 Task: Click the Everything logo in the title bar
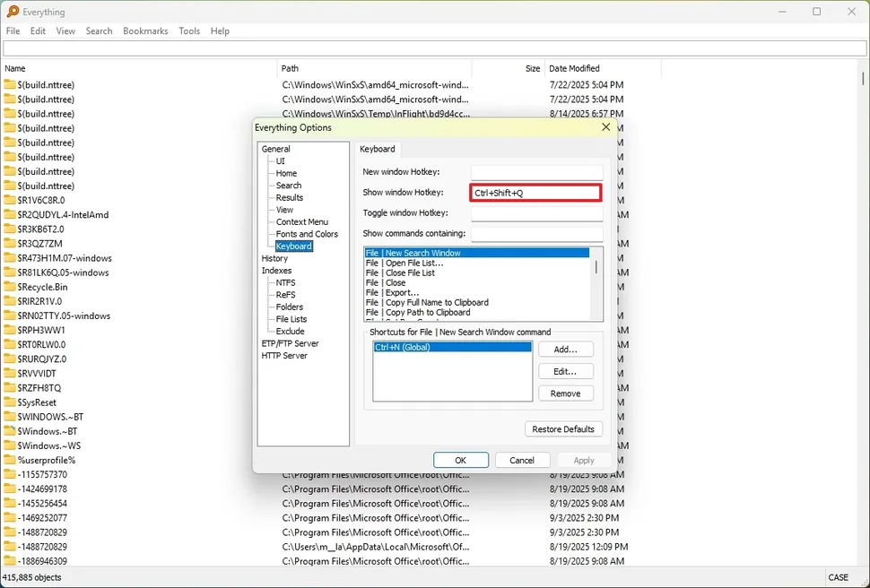13,12
